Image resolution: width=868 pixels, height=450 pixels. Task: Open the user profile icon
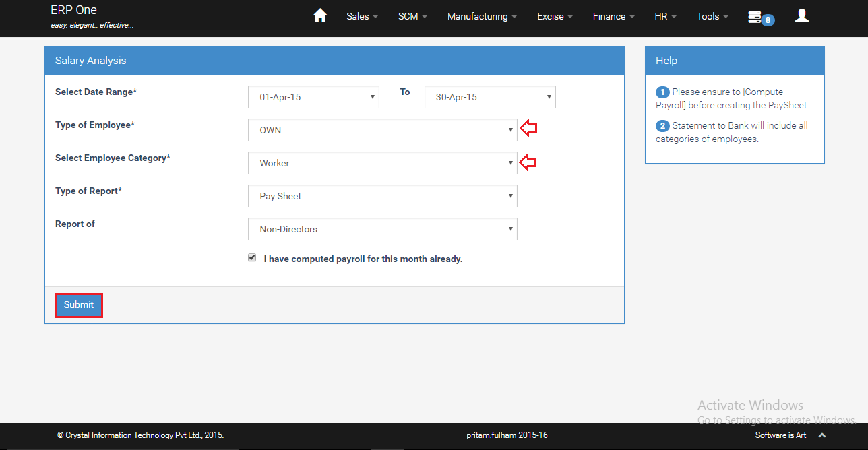(801, 16)
